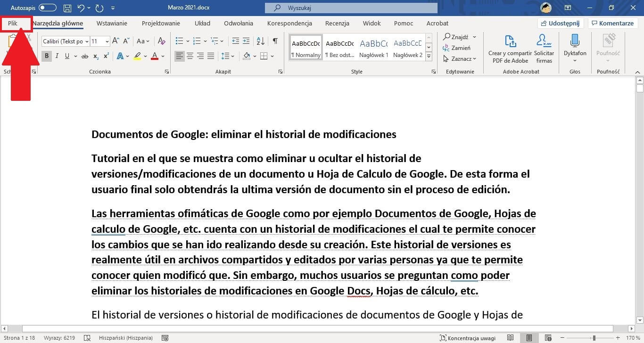Click the Clear Formatting eraser icon

pyautogui.click(x=162, y=41)
